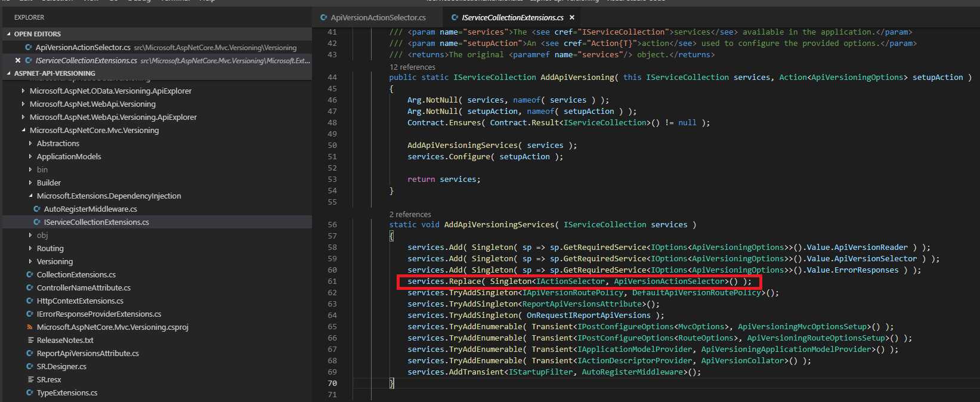
Task: Click services.AddTransient on line 69
Action: (456, 372)
